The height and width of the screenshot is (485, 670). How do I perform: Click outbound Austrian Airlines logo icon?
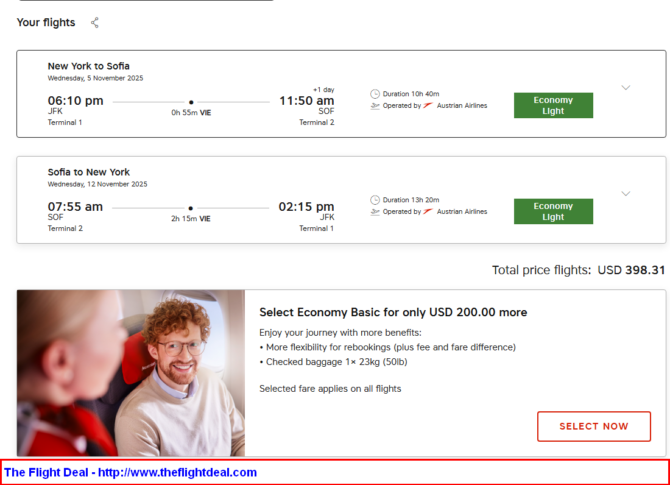[428, 105]
